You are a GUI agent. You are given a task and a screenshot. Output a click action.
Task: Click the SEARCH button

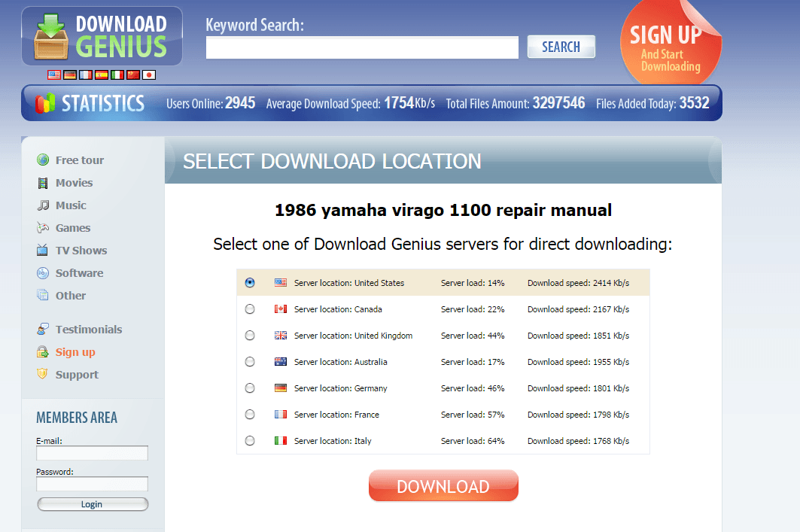(561, 47)
